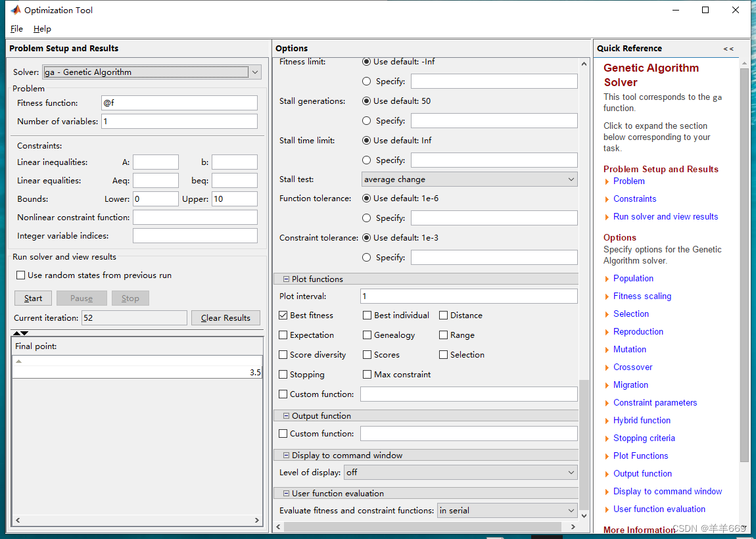Click the Stop button

(x=130, y=298)
